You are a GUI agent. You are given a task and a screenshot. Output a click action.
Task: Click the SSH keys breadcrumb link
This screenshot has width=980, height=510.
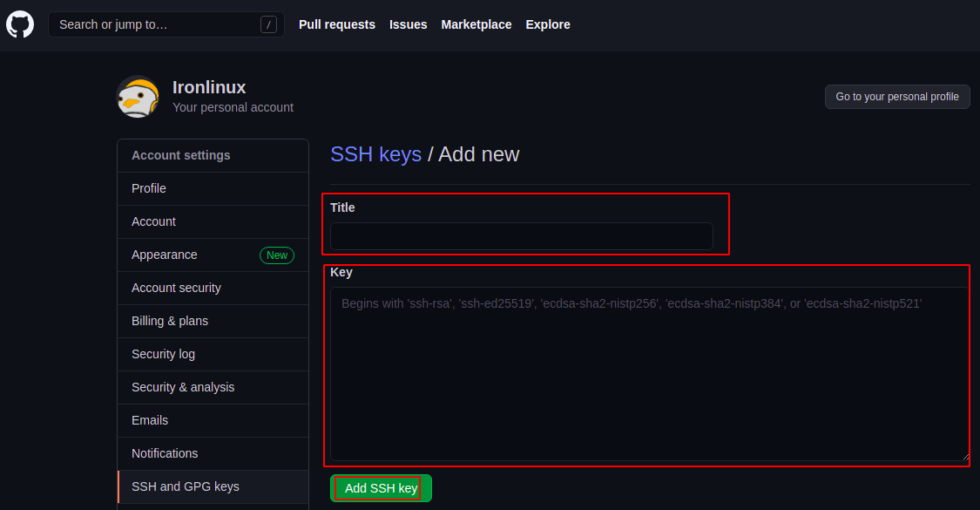(x=375, y=154)
